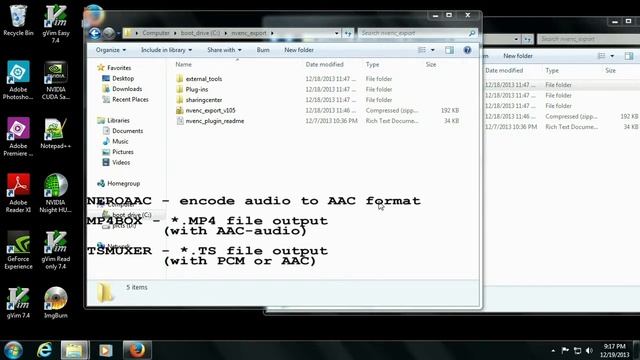
Task: Open the address bar history dropdown
Action: coord(336,33)
